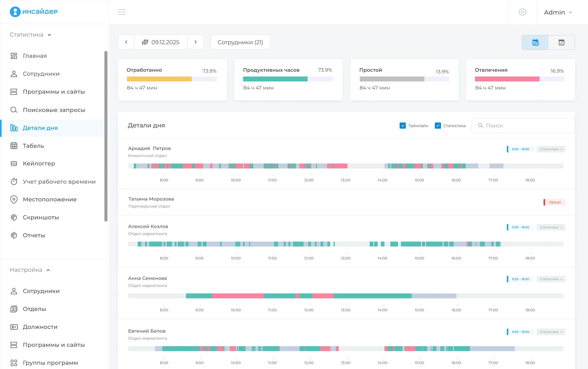
Task: Open the Admin user dropdown
Action: point(558,12)
